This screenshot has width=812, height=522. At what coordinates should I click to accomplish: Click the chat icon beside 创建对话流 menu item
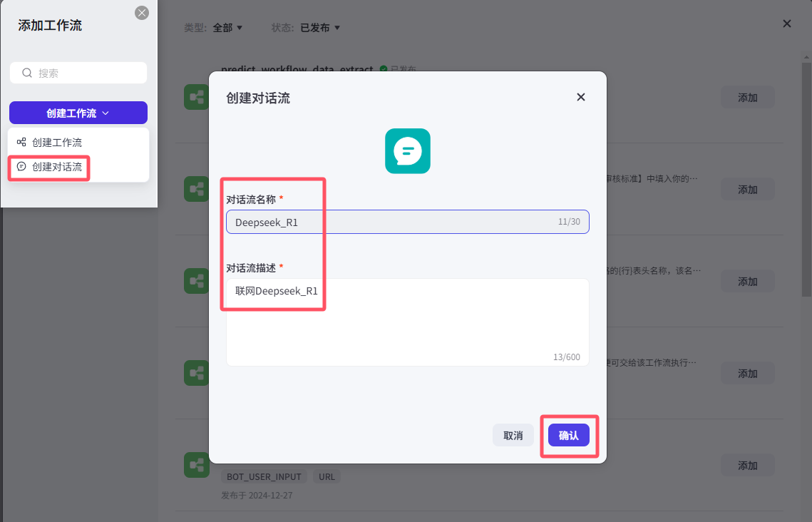tap(21, 166)
